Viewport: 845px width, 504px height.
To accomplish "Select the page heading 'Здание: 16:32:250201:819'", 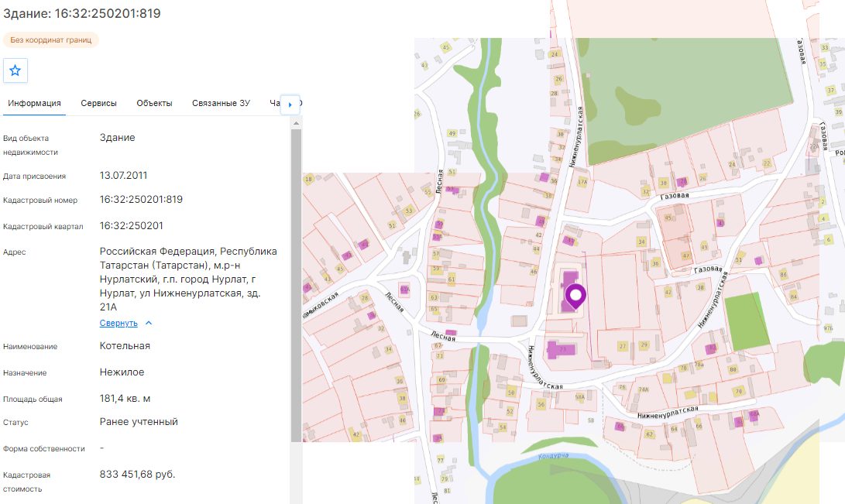I will (82, 13).
